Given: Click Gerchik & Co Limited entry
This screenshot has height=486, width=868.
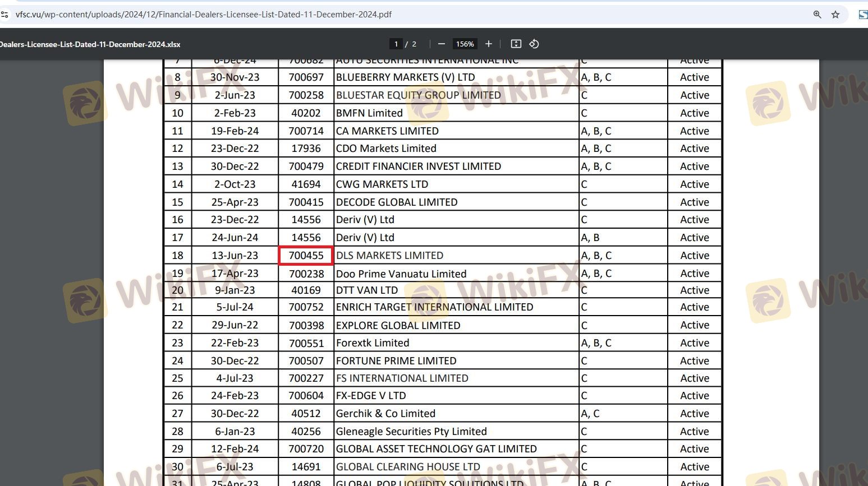Looking at the screenshot, I should pyautogui.click(x=385, y=414).
